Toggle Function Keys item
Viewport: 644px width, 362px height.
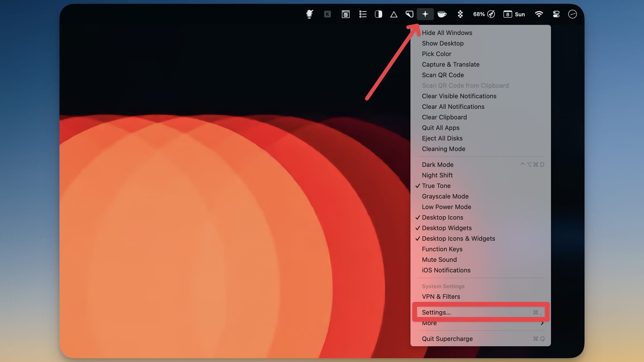480,249
